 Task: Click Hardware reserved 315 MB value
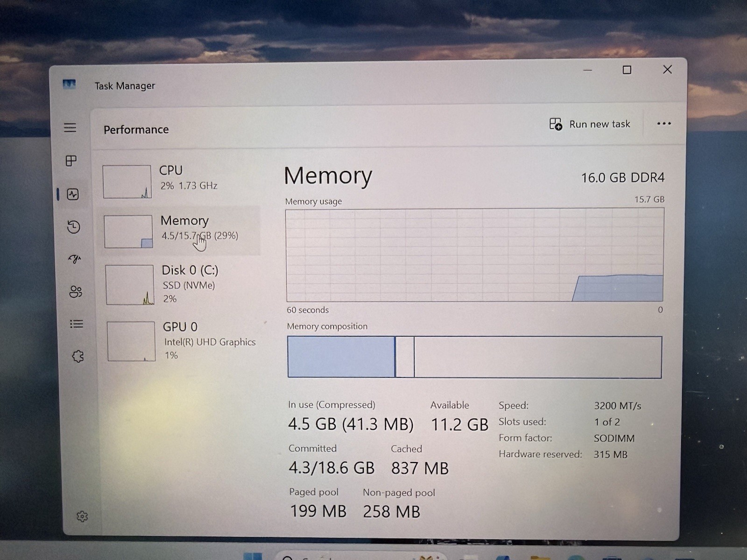pos(611,454)
